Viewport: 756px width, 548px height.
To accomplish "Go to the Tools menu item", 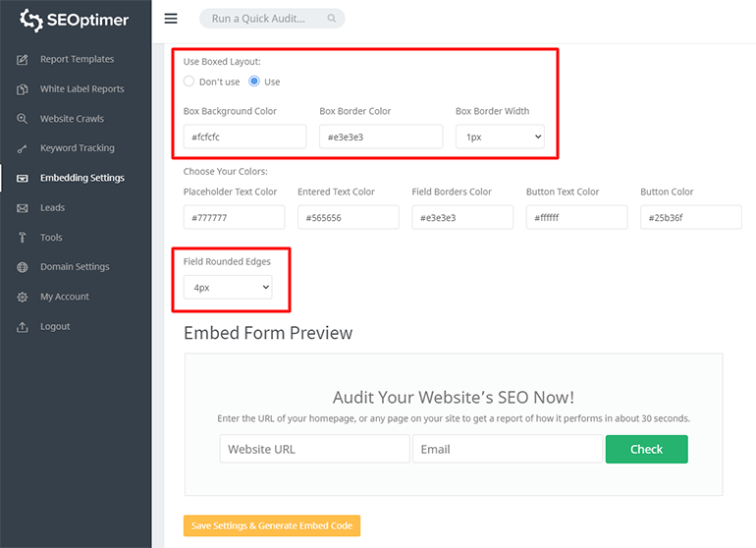I will 51,238.
